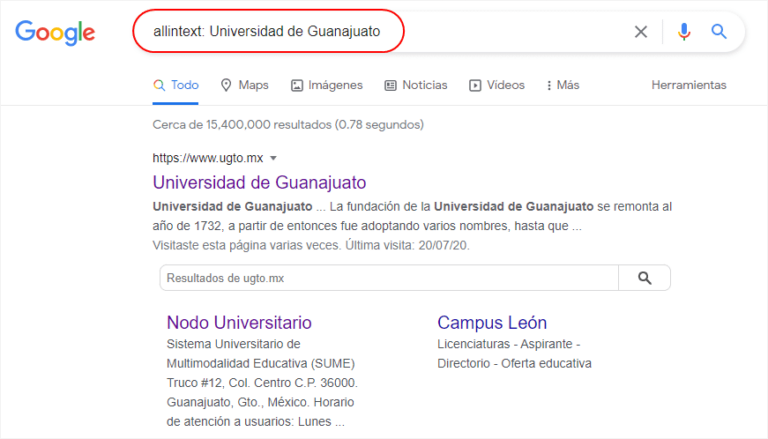Click the Google logo
Viewport: 768px width, 439px height.
[x=55, y=32]
